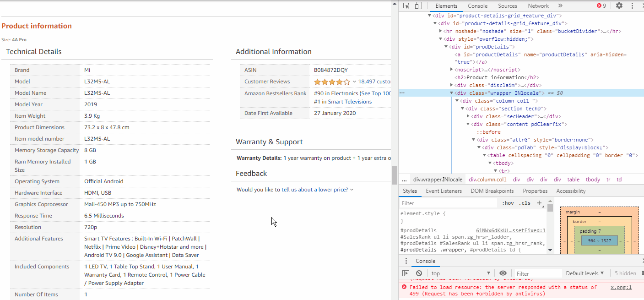
Task: Collapse the table cellspacing node
Action: click(484, 155)
